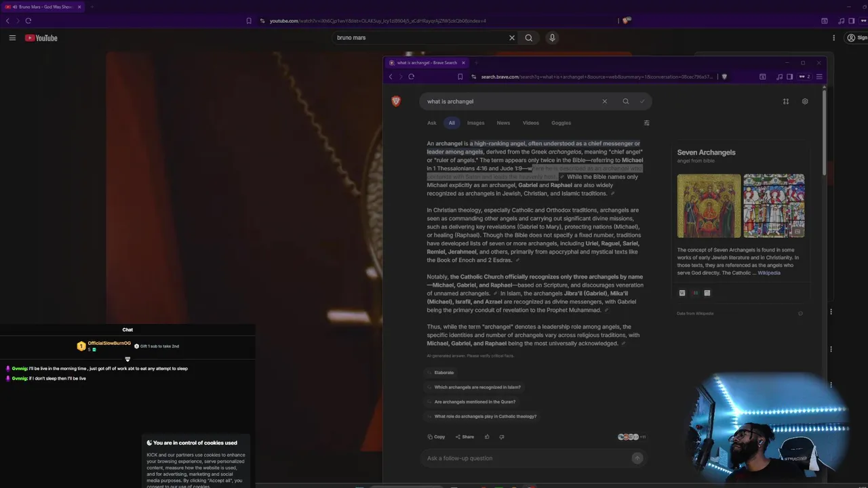Switch to the News tab
Viewport: 868px width, 488px height.
[x=503, y=123]
